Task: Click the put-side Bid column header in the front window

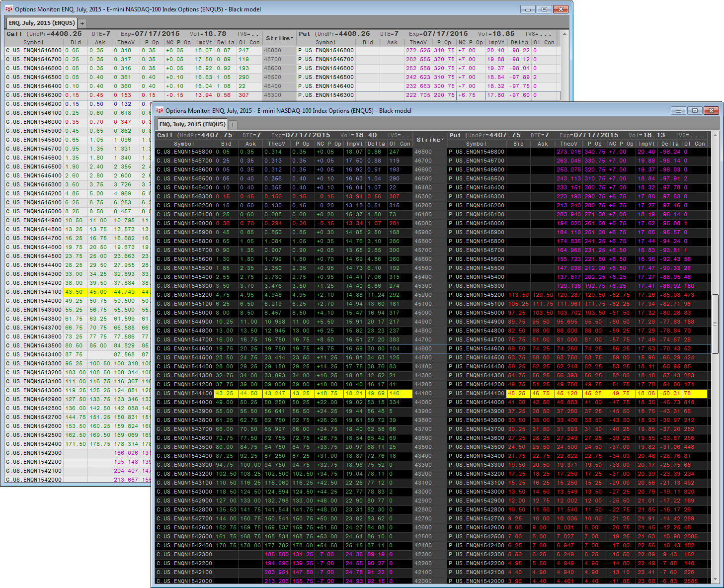Action: coord(518,144)
